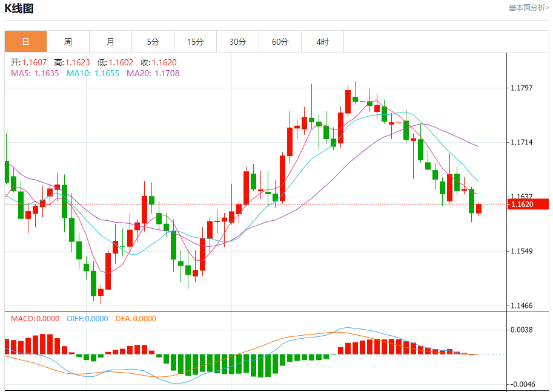This screenshot has width=553, height=392.
Task: Click the DEA indicator label
Action: (x=136, y=318)
